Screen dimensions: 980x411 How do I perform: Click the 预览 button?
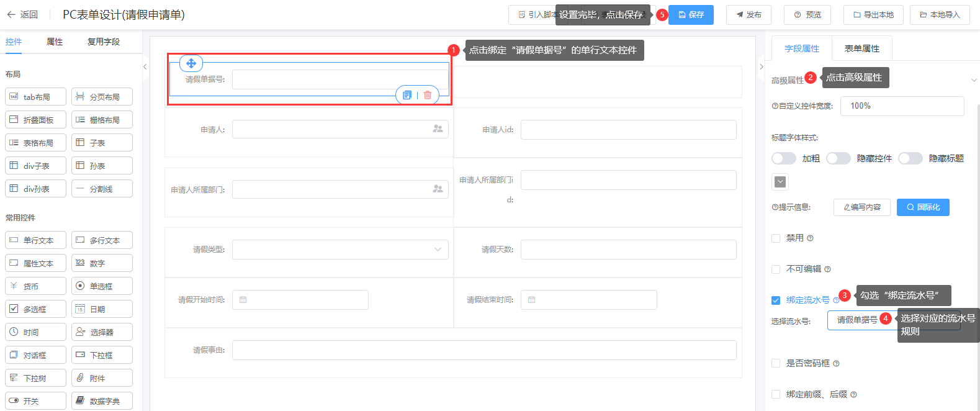pos(807,15)
